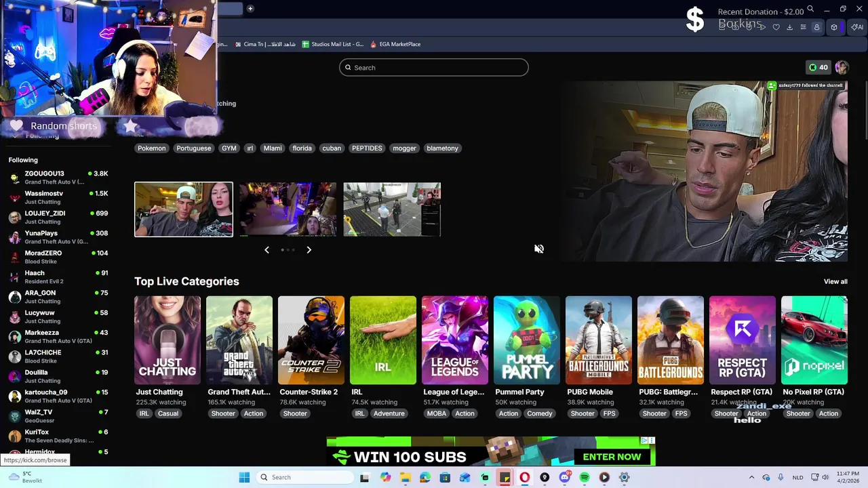Open MoradZERO channel in Following list

pyautogui.click(x=59, y=257)
